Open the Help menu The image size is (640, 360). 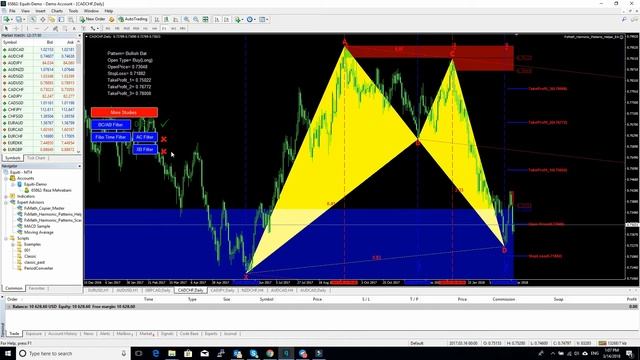[109, 11]
